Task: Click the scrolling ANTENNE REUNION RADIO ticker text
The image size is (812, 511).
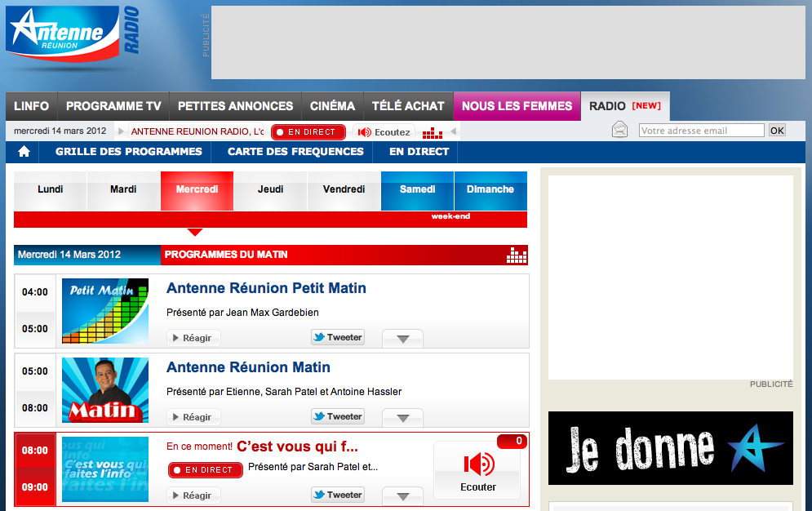Action: [197, 132]
